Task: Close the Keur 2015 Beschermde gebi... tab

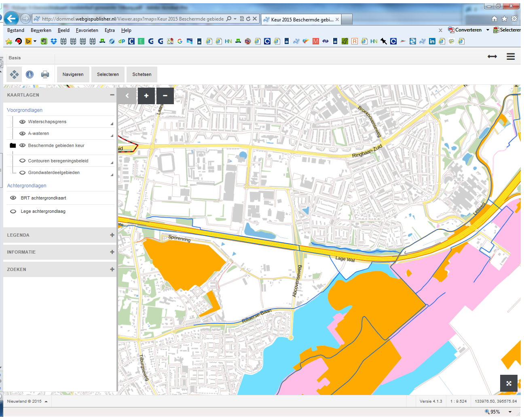Action: click(x=337, y=19)
